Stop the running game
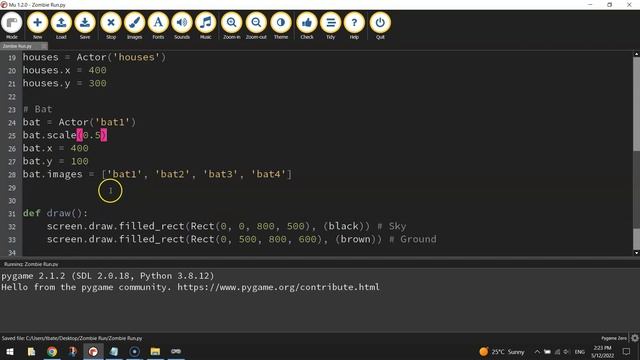This screenshot has height=360, width=640. (111, 26)
